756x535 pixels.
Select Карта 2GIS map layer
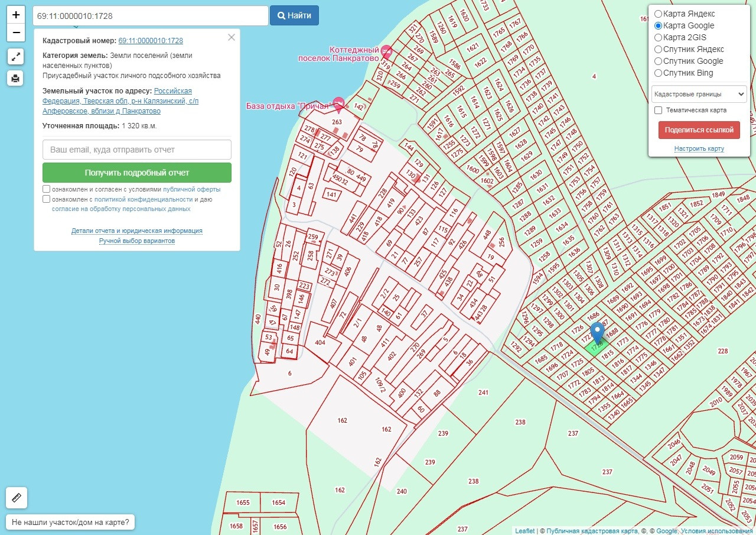coord(658,37)
